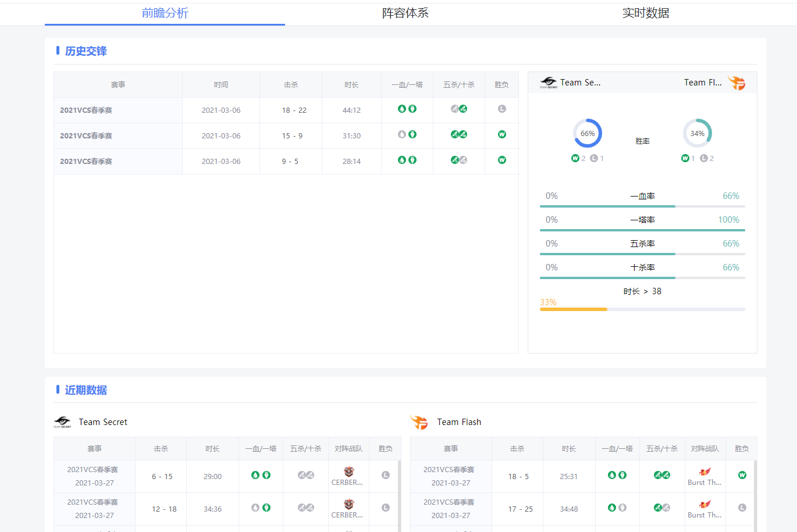
Task: Click the W win icon in Team Flash 18 - 5 row
Action: 742,475
